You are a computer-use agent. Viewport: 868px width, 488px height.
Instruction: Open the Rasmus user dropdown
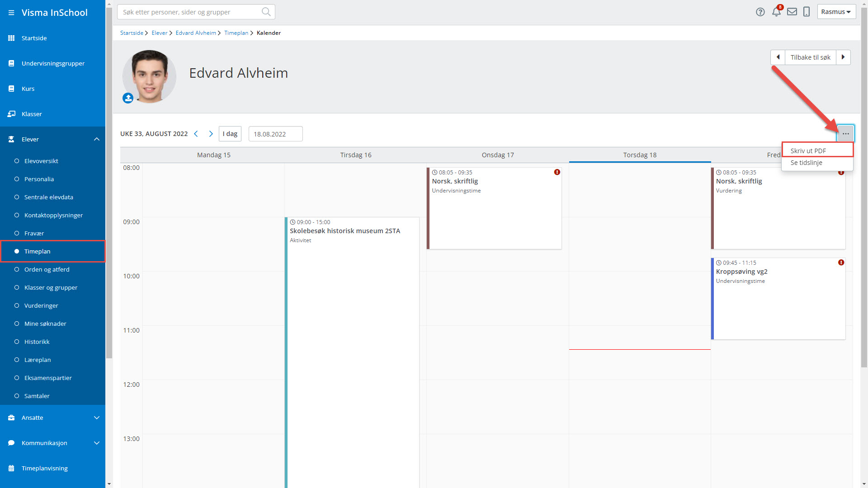point(836,12)
